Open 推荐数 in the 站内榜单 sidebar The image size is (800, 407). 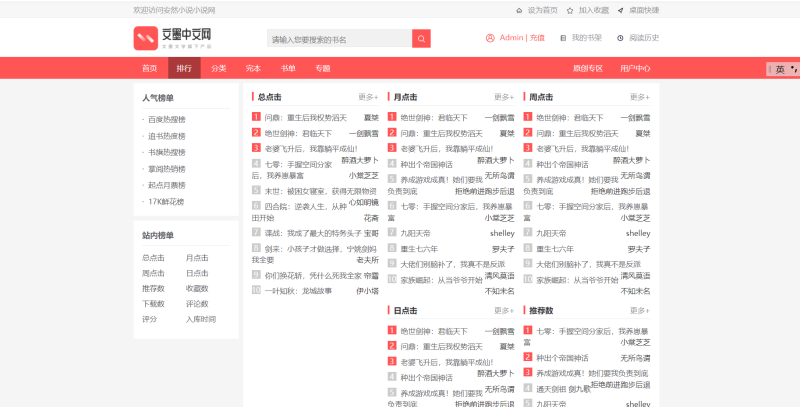(154, 289)
